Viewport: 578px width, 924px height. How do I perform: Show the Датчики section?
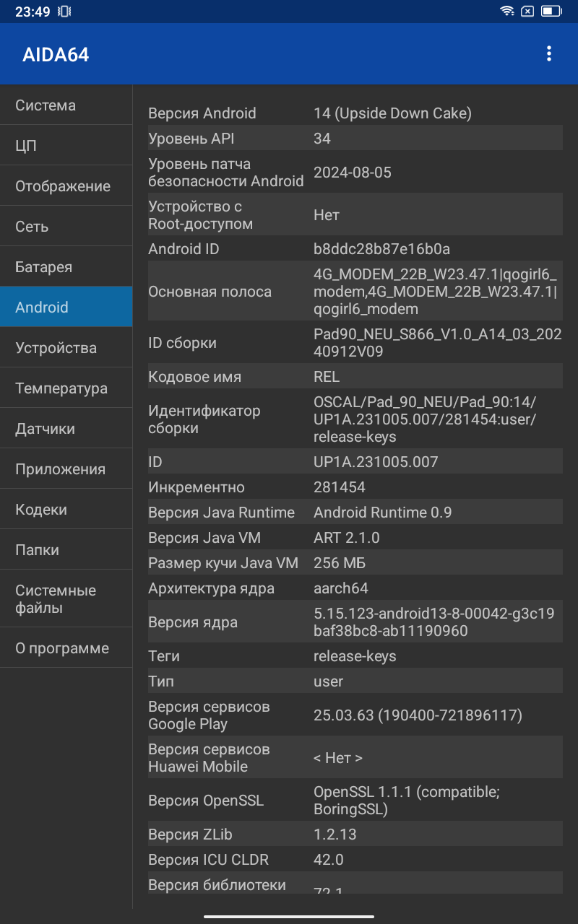(66, 429)
